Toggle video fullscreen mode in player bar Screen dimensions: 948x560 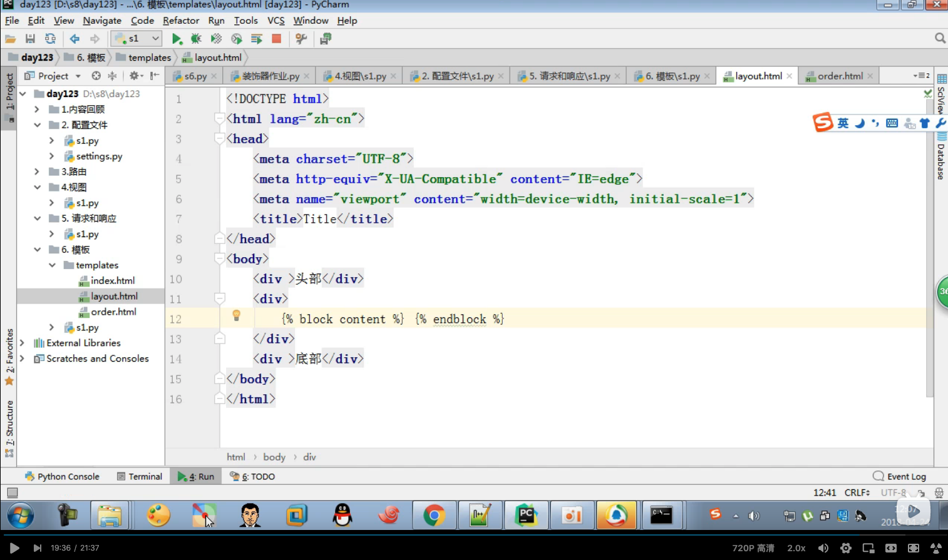936,548
